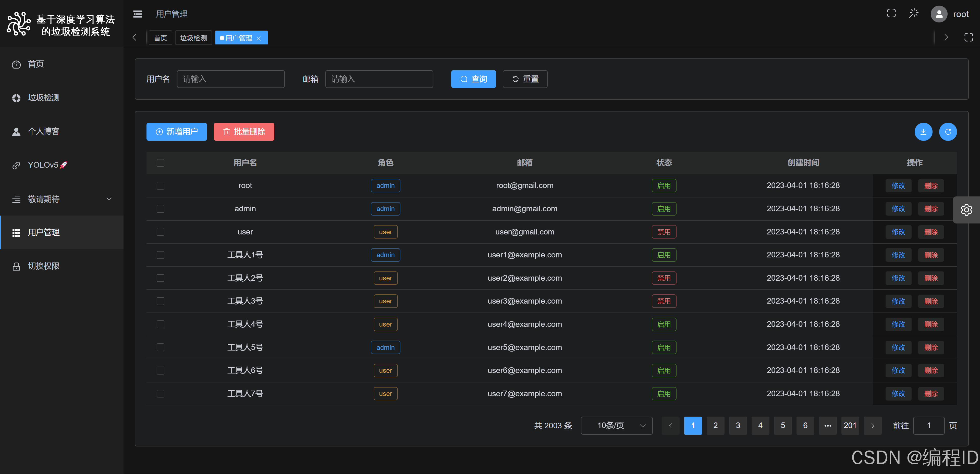Refresh the user table via refresh icon
Image resolution: width=980 pixels, height=474 pixels.
coord(948,132)
